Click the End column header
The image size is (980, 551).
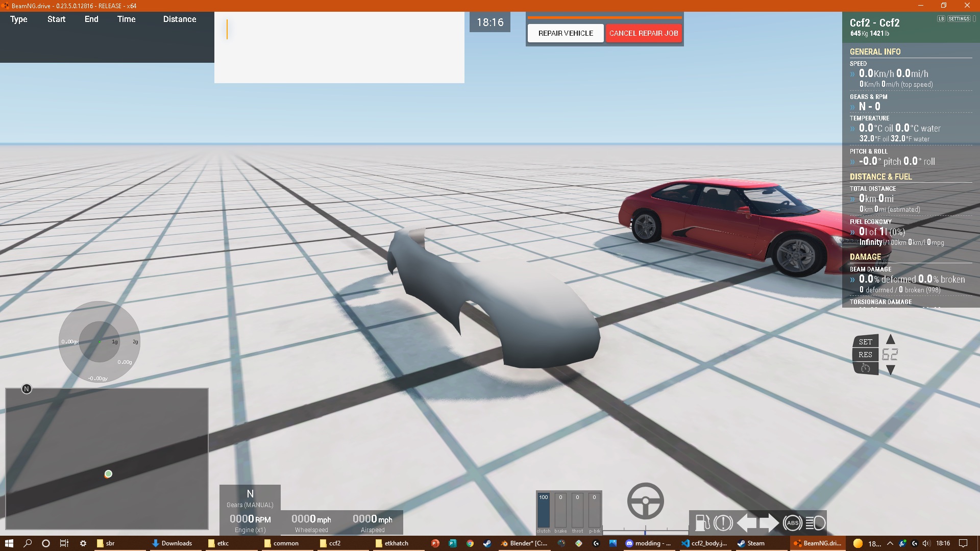point(91,19)
